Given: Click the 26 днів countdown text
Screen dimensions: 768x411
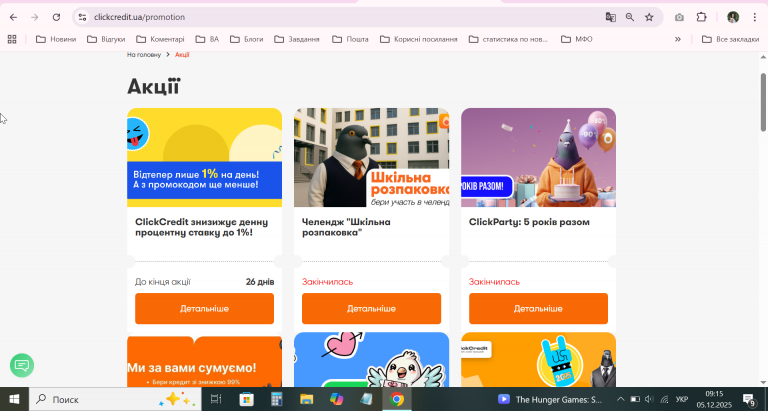Looking at the screenshot, I should pos(260,282).
